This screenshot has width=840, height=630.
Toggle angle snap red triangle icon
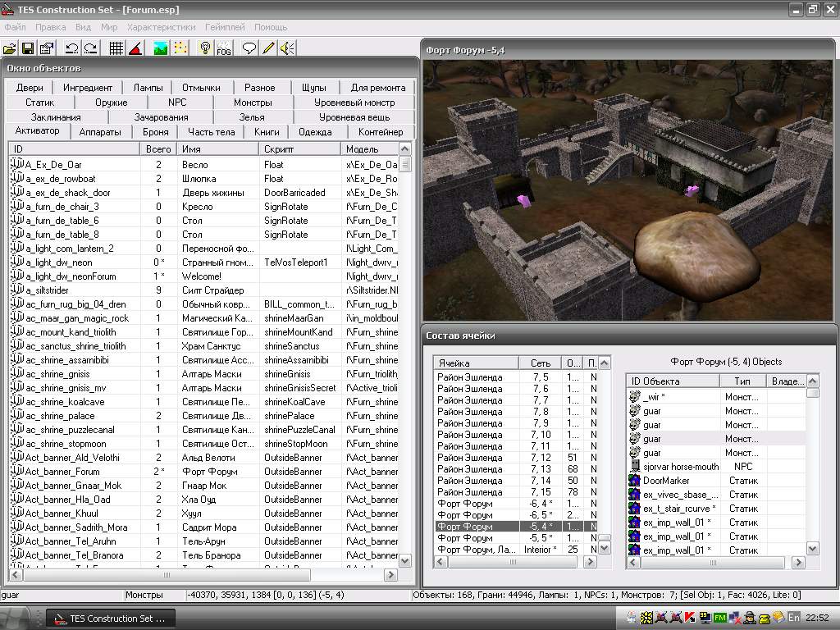tap(135, 48)
